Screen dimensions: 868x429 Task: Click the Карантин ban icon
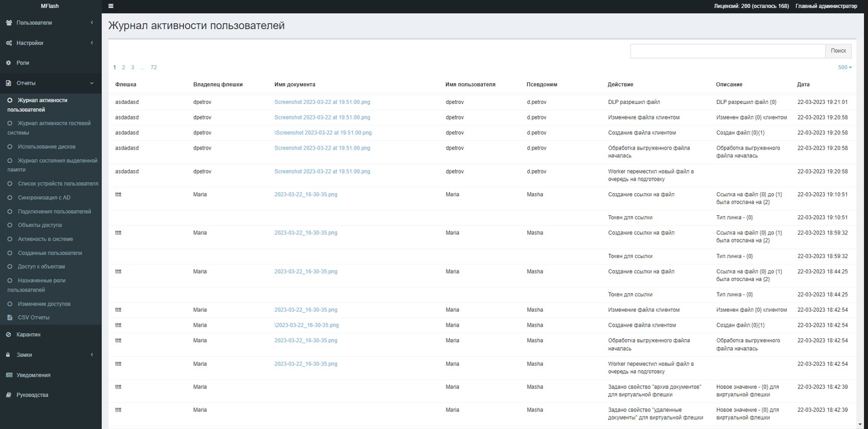[9, 335]
